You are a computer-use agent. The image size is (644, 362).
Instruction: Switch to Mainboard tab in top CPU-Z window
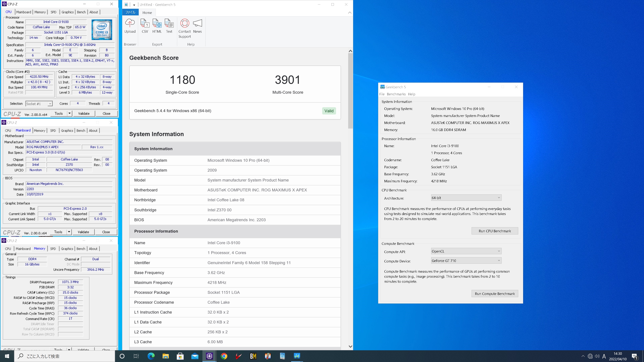[24, 12]
